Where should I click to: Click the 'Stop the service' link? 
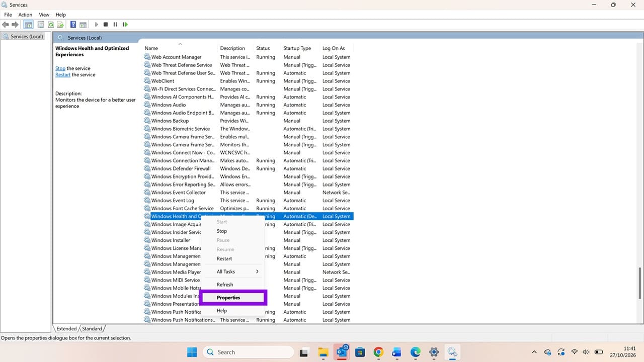click(60, 68)
